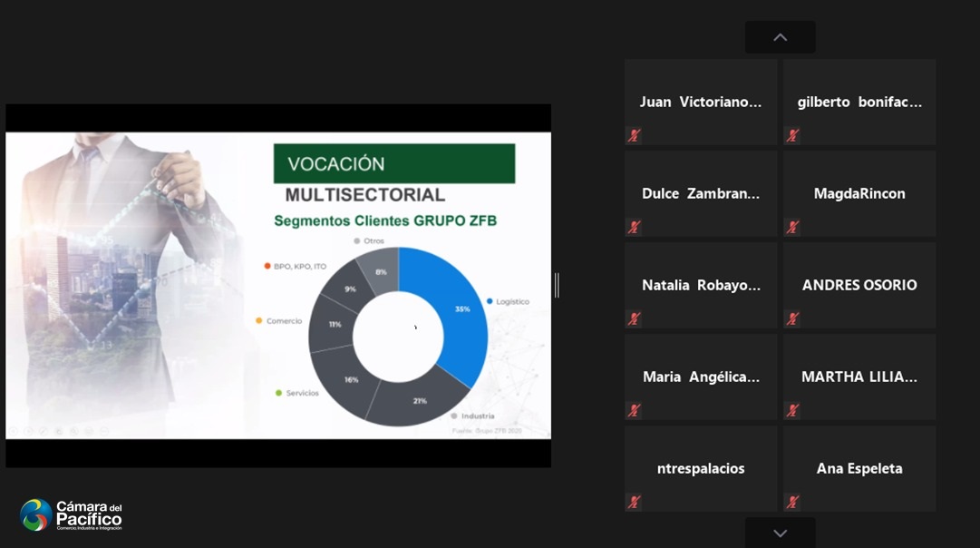Select the gilberto bonifac participant tile
The height and width of the screenshot is (548, 980).
click(859, 102)
